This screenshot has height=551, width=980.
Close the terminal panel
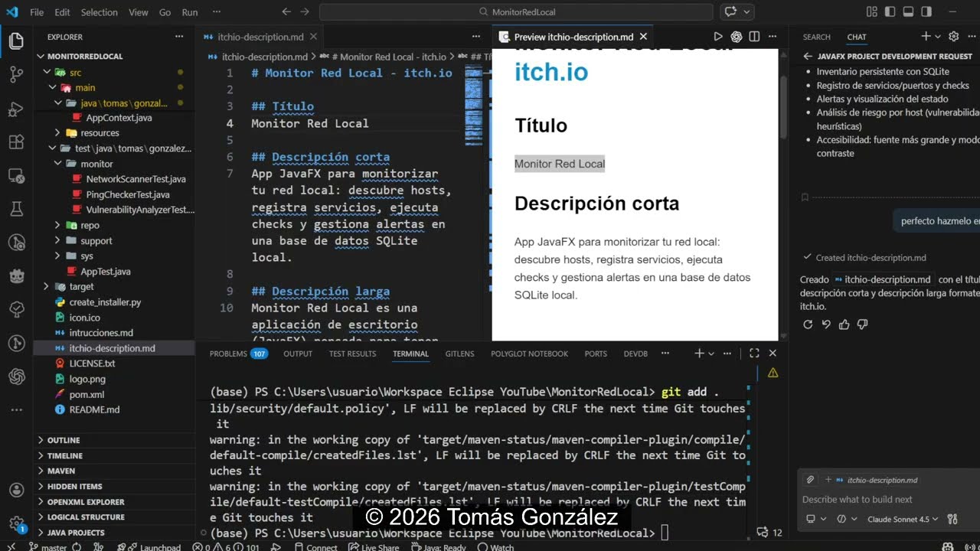pos(773,354)
